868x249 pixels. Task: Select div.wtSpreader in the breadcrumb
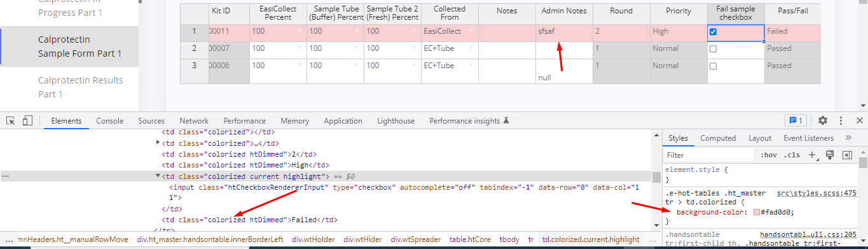415,239
